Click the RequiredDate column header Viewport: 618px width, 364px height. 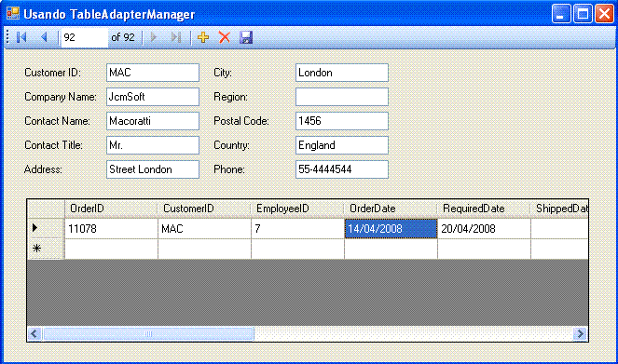(x=484, y=209)
